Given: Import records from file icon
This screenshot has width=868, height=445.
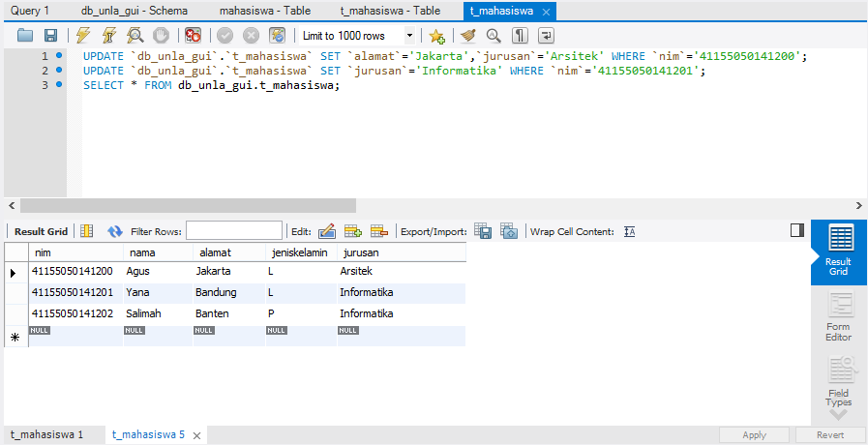Looking at the screenshot, I should (509, 231).
